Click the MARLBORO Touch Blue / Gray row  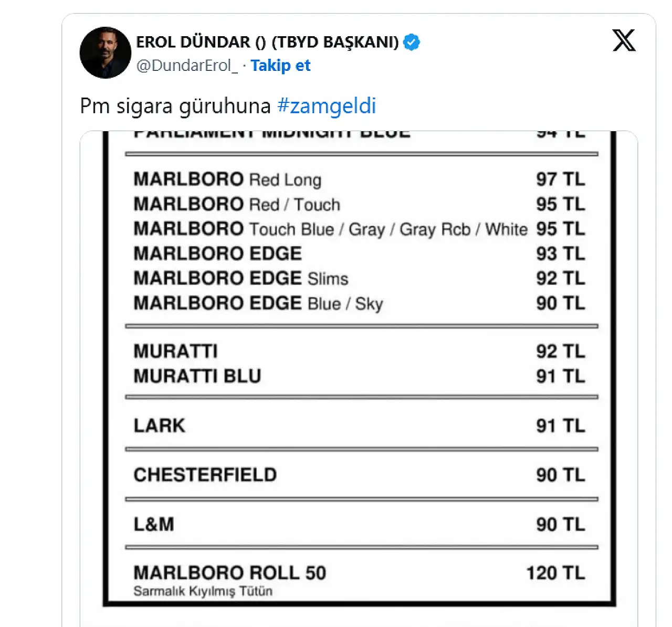point(330,229)
